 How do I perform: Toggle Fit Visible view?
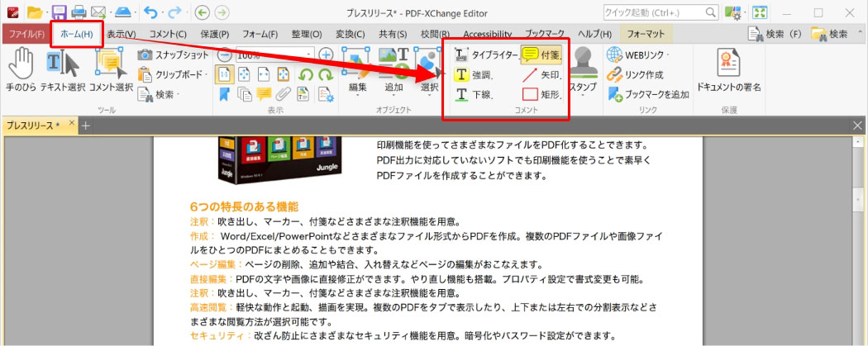coord(284,74)
